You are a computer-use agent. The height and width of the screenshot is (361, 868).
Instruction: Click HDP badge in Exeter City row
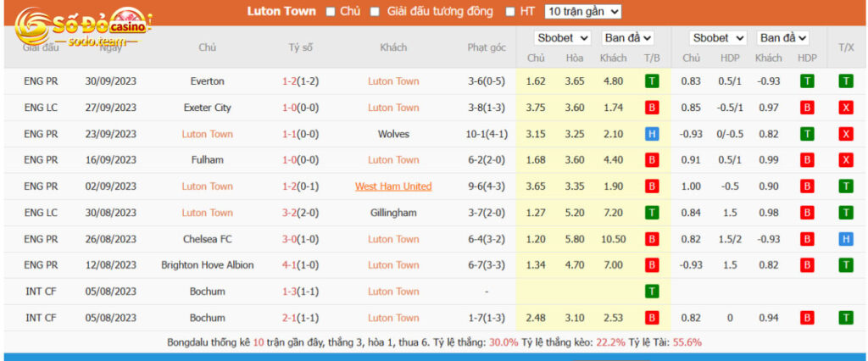pyautogui.click(x=807, y=108)
